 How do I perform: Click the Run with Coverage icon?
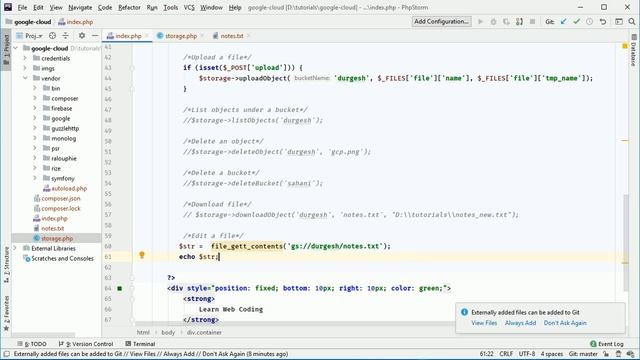click(x=507, y=22)
